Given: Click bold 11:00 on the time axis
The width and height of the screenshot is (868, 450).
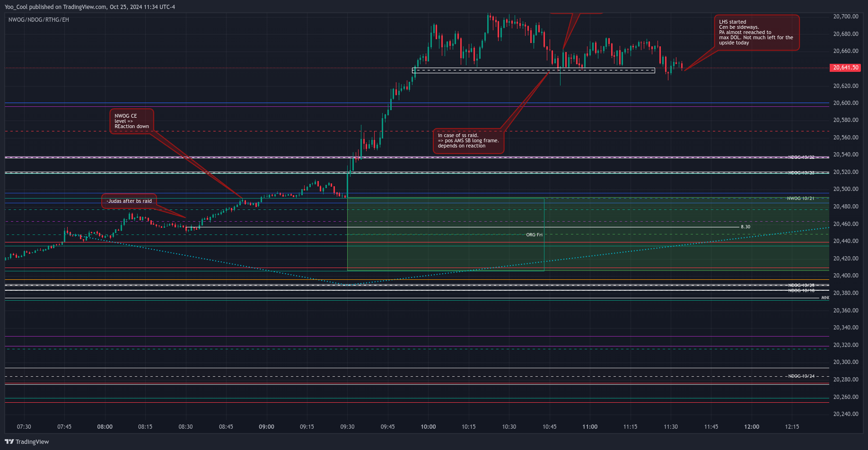Looking at the screenshot, I should [x=590, y=427].
